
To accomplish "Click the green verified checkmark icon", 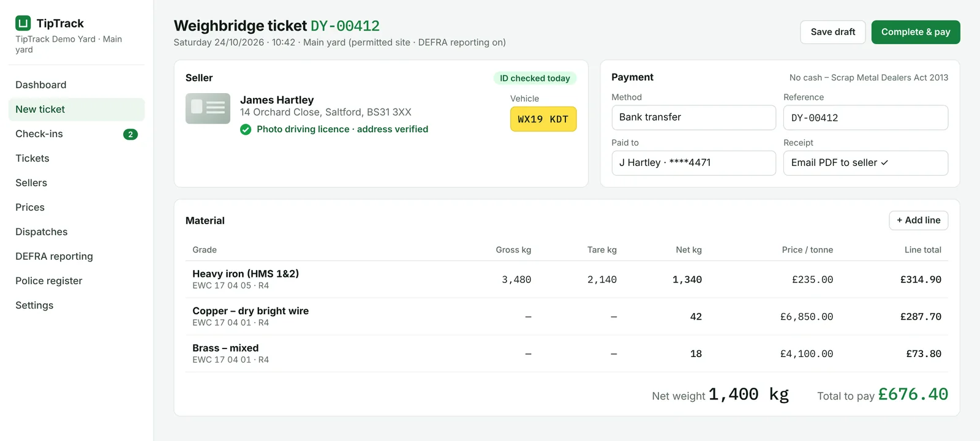I will (x=246, y=129).
